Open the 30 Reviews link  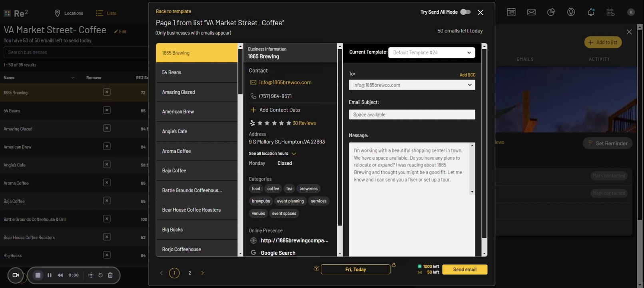[304, 123]
